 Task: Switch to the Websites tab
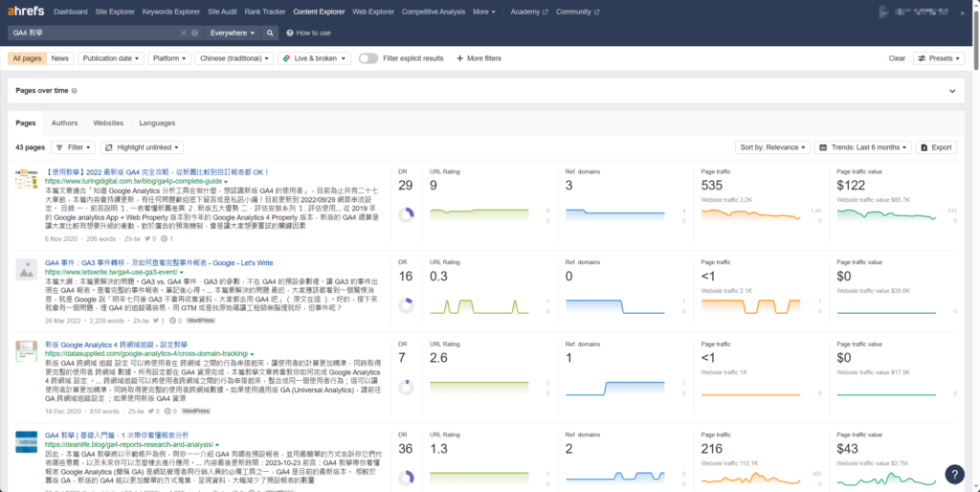[108, 123]
